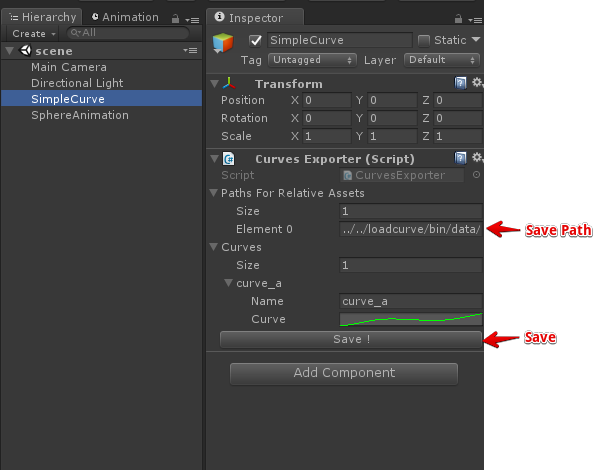Edit the Scale X field

click(327, 136)
